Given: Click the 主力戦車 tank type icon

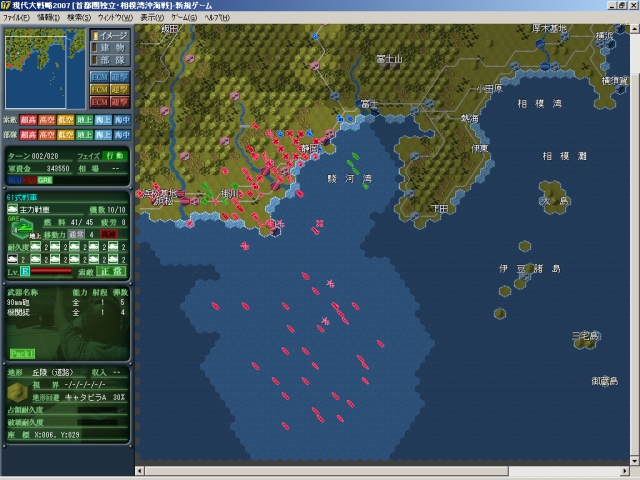Looking at the screenshot, I should 12,209.
